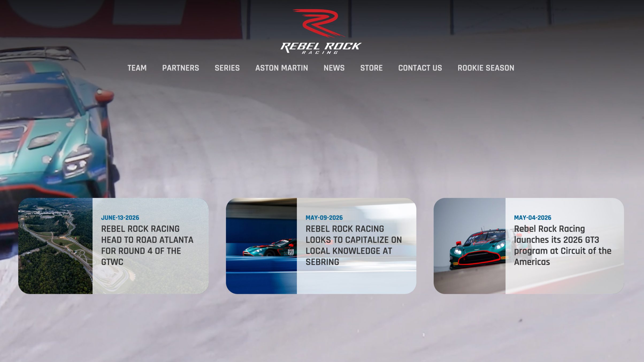Open the Road Atlanta aerial track thumbnail
The image size is (644, 362).
point(55,246)
